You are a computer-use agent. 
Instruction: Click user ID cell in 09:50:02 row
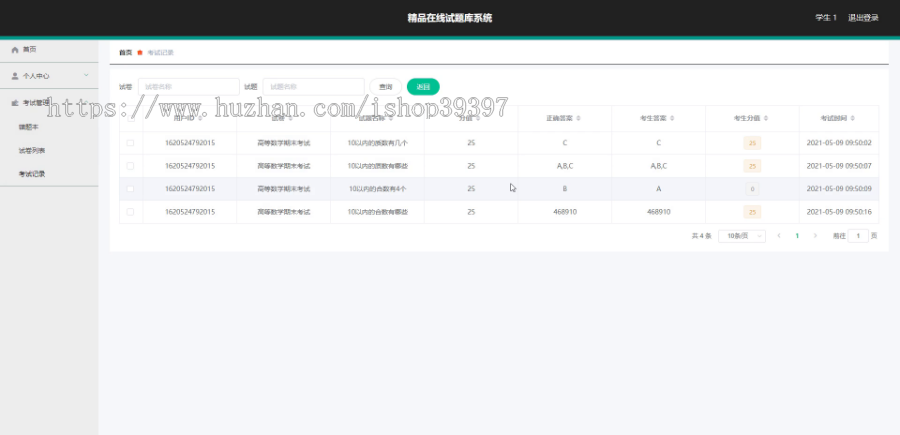(190, 143)
